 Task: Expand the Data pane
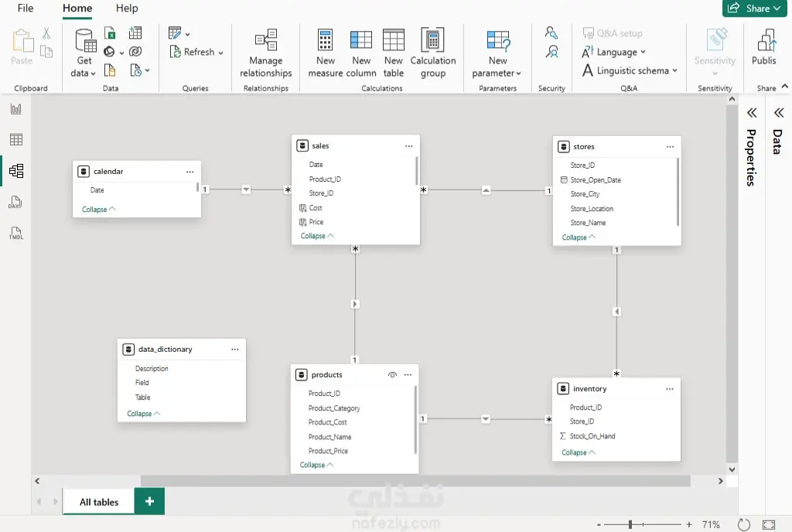tap(778, 113)
